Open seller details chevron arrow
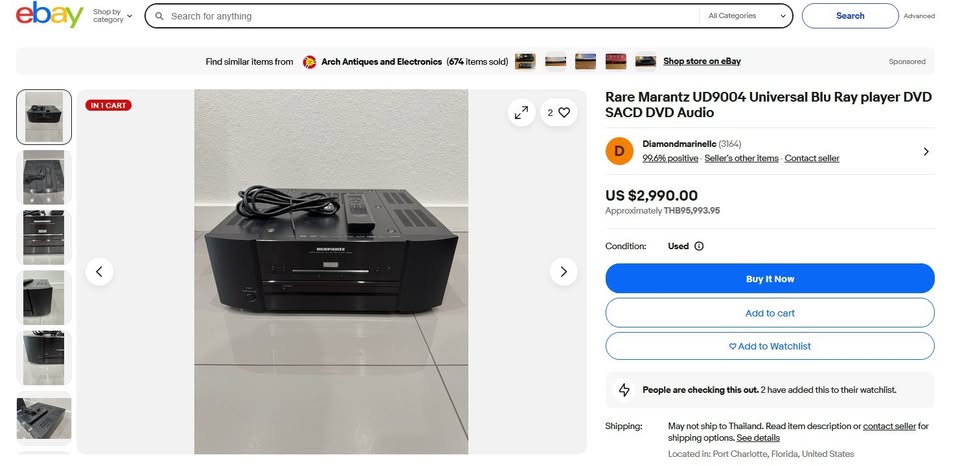 point(926,151)
